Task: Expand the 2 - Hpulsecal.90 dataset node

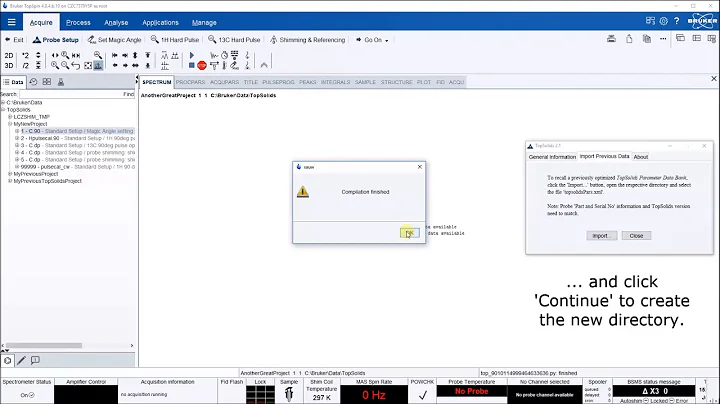Action: [17, 138]
